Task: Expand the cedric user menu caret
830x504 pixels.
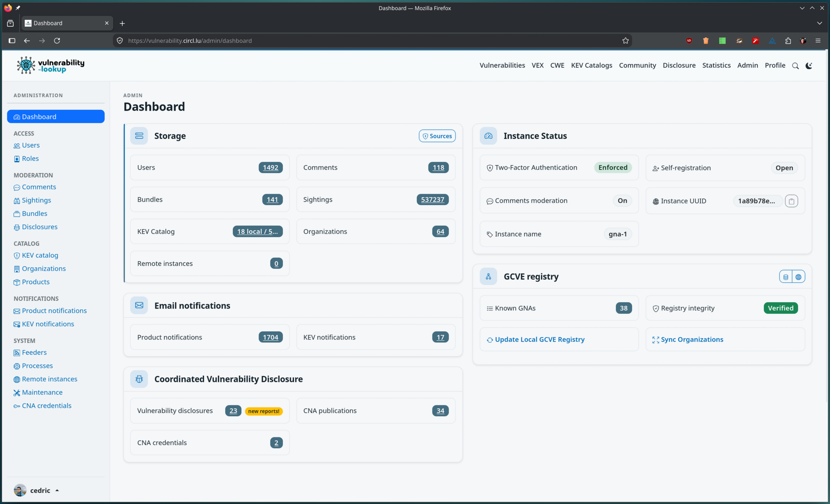Action: point(57,490)
